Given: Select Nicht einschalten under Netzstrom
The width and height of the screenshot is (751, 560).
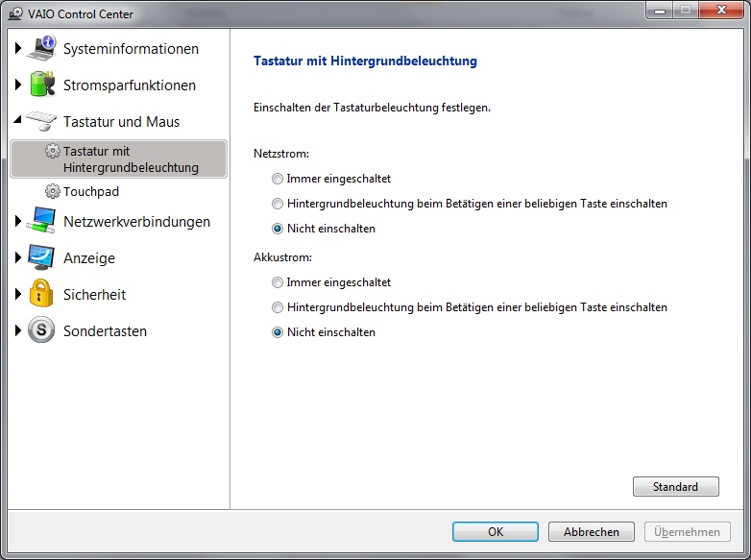Looking at the screenshot, I should point(278,229).
